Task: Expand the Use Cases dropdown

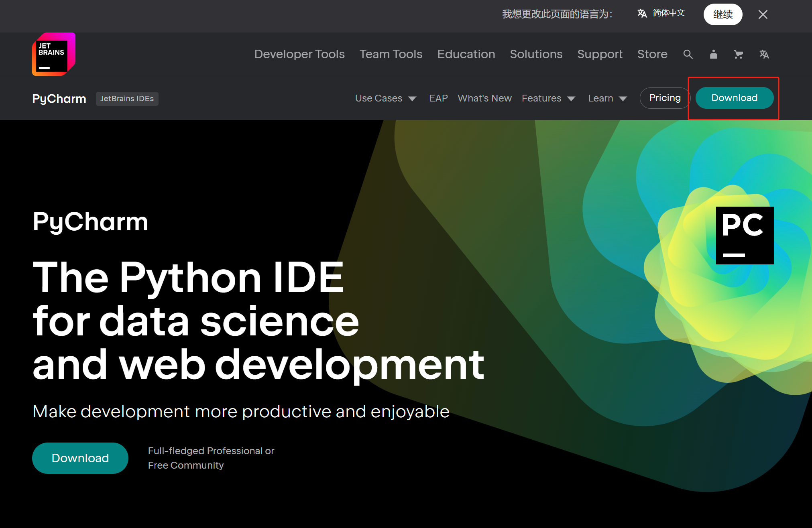Action: tap(385, 98)
